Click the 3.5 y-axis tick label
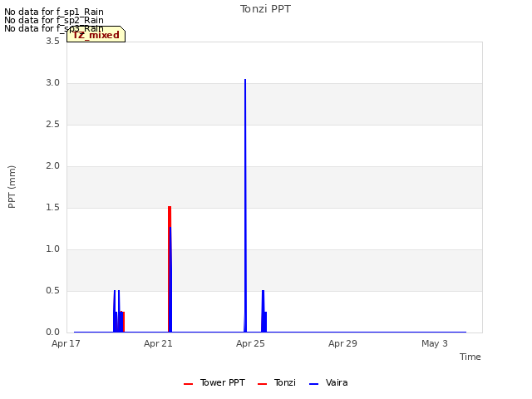 [53, 41]
